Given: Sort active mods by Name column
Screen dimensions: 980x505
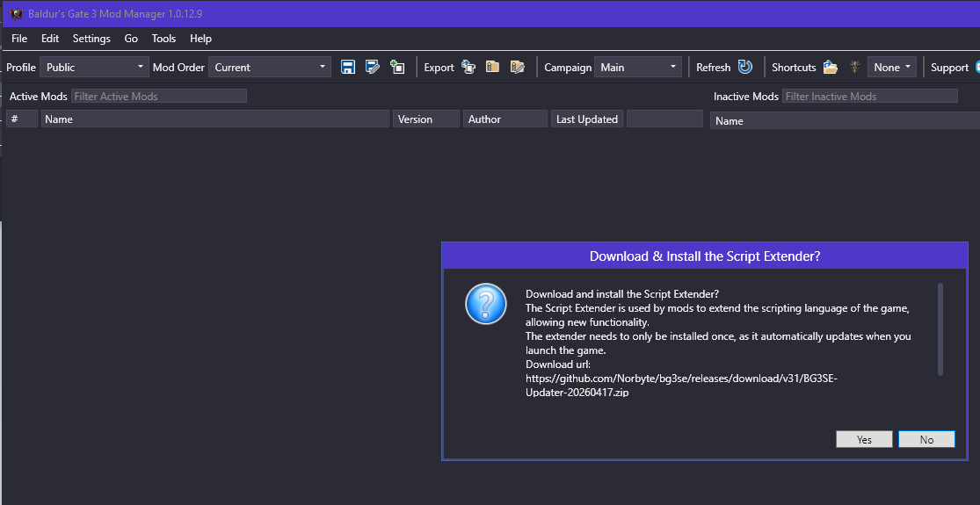Looking at the screenshot, I should 215,119.
